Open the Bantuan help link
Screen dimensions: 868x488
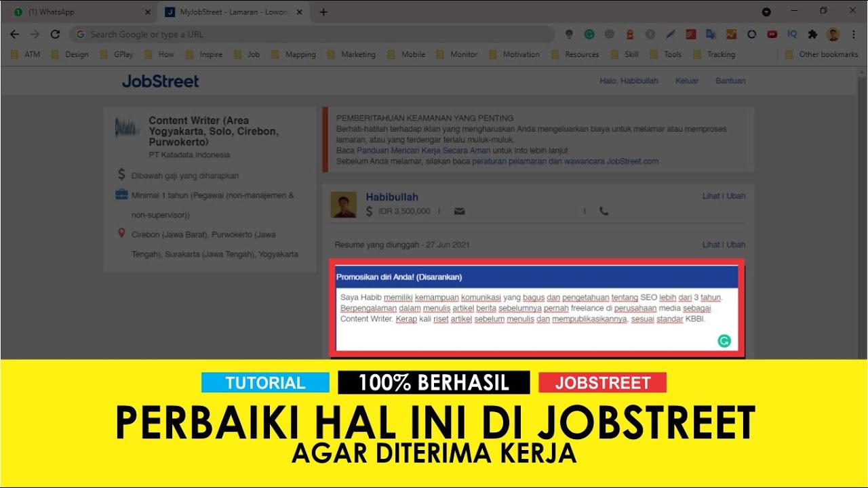tap(730, 81)
